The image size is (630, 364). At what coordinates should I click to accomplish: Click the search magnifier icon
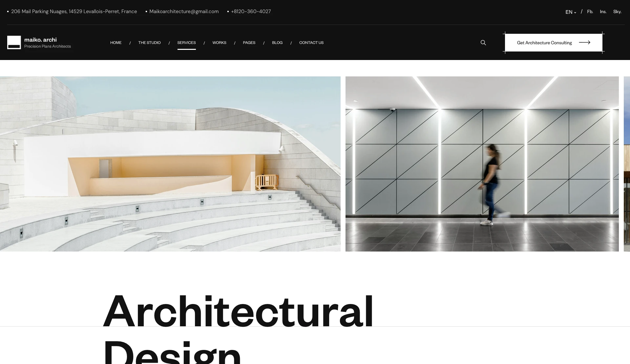click(x=483, y=43)
